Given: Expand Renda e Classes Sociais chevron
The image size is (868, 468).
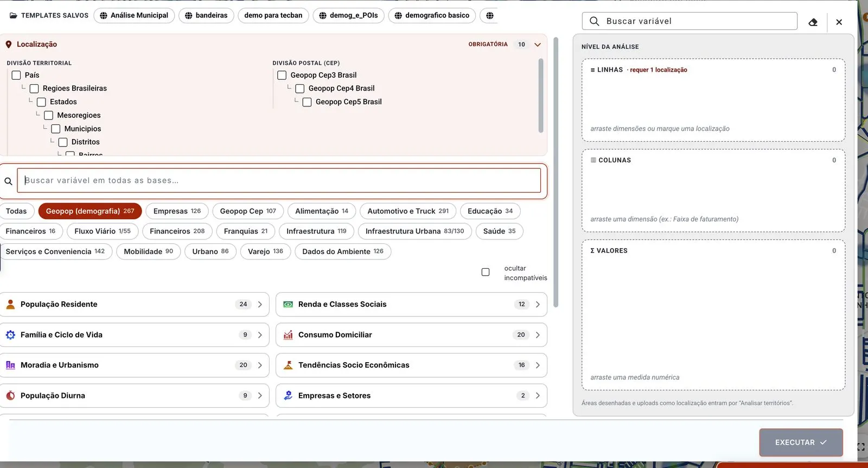Looking at the screenshot, I should click(x=538, y=304).
